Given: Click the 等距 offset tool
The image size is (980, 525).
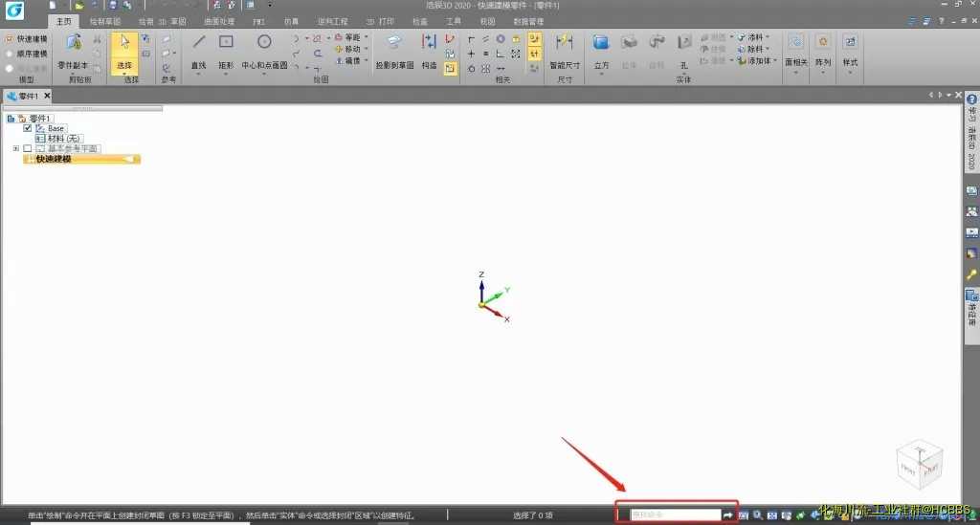Looking at the screenshot, I should pyautogui.click(x=347, y=37).
